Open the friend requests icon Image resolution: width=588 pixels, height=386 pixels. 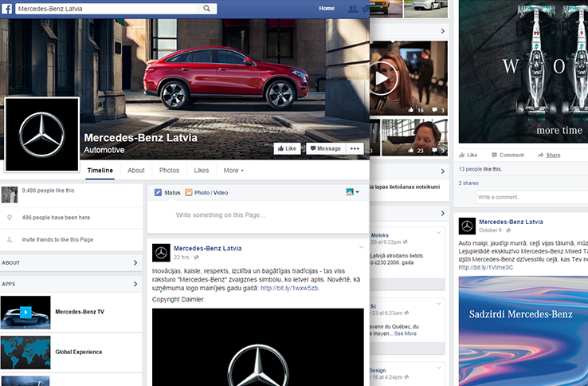(x=353, y=9)
